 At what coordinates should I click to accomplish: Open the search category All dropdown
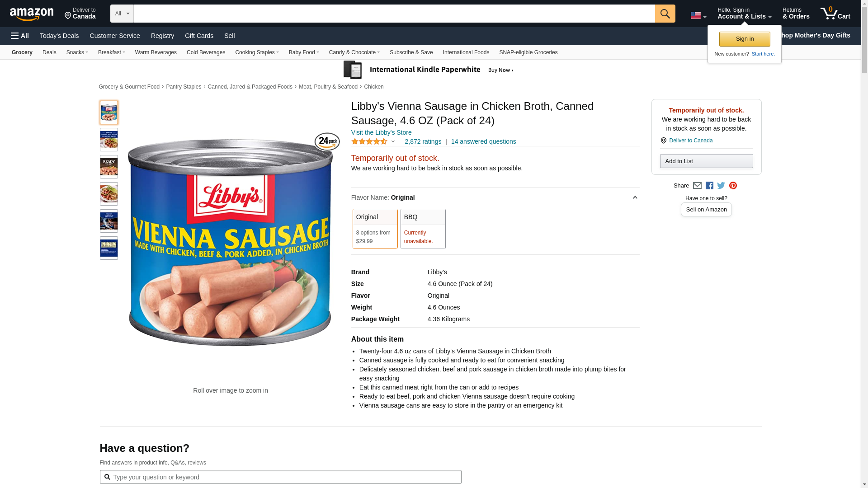(122, 14)
